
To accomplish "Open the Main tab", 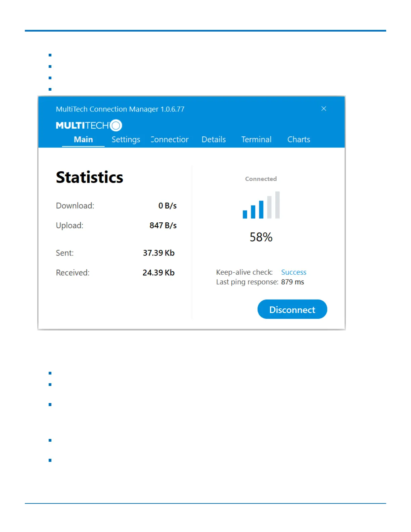I will click(83, 139).
